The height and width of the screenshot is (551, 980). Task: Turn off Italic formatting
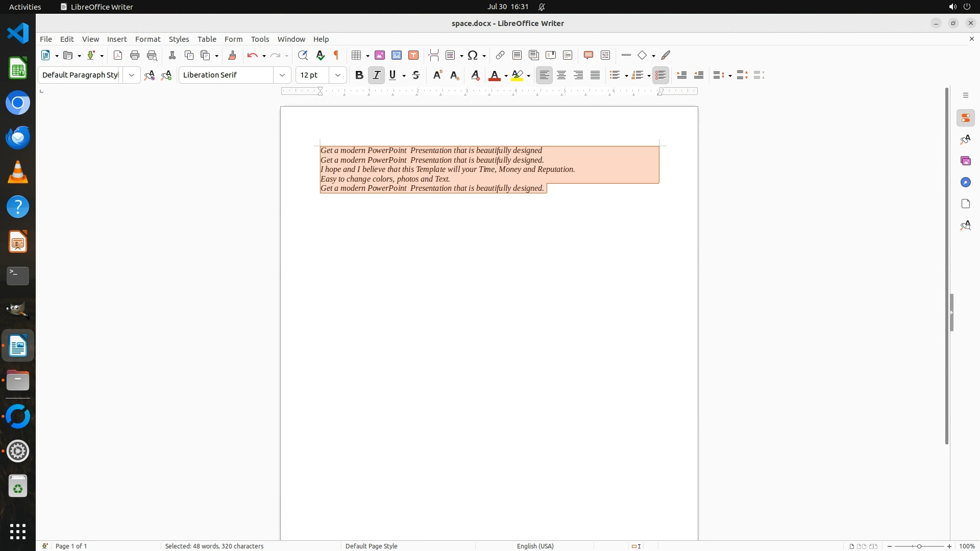pos(377,76)
